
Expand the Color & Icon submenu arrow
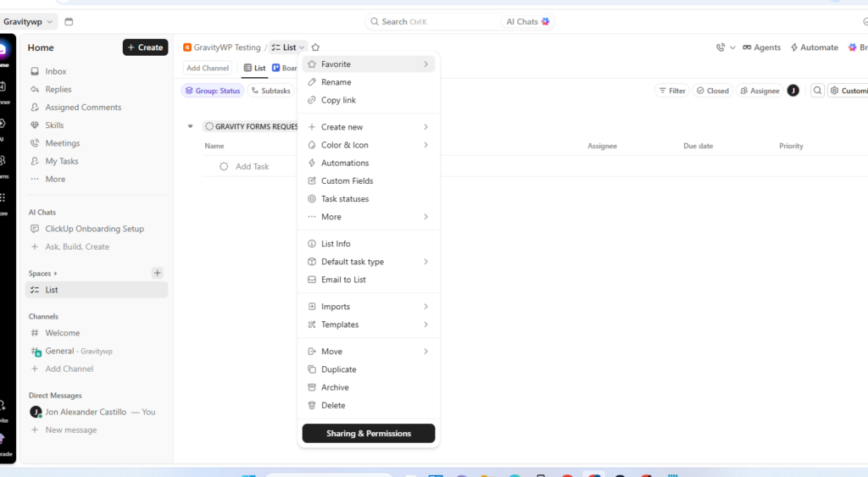point(426,145)
